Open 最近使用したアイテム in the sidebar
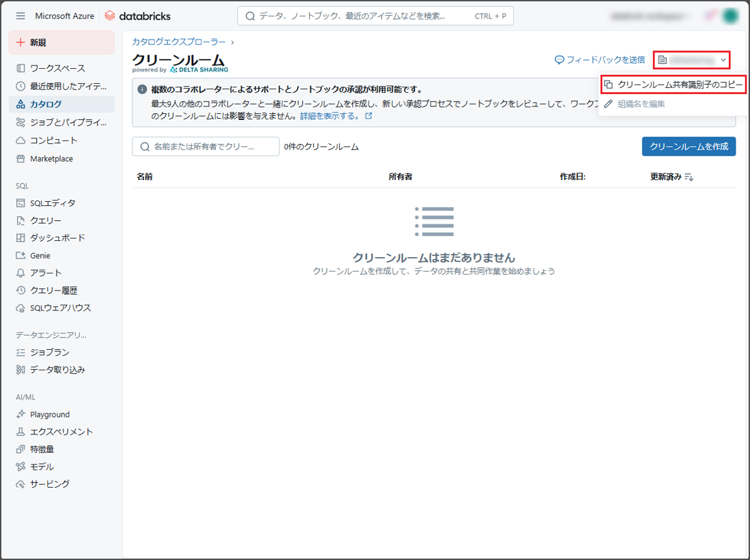The width and height of the screenshot is (750, 560). [x=61, y=86]
